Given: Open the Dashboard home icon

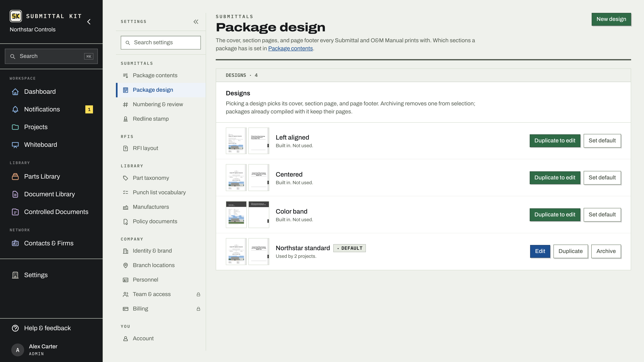Looking at the screenshot, I should tap(15, 92).
